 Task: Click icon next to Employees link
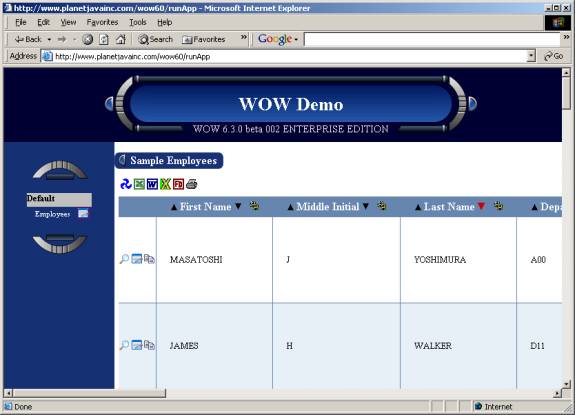click(83, 213)
